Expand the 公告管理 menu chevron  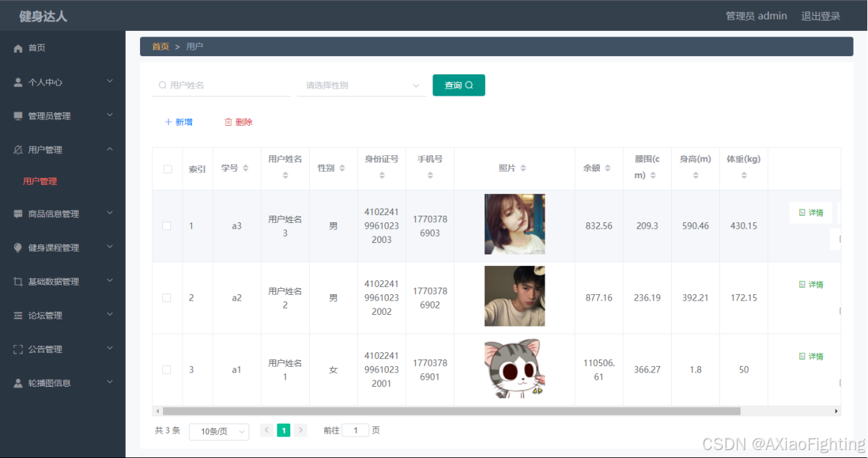(110, 348)
